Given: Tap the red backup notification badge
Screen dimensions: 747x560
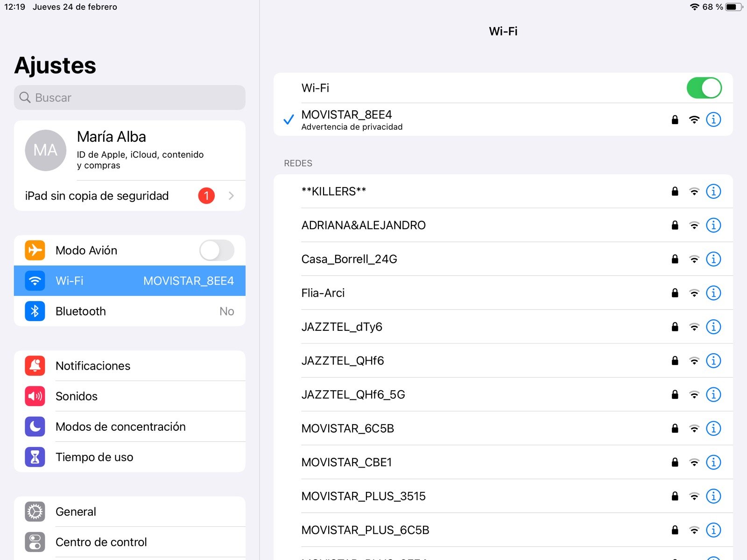Looking at the screenshot, I should 206,196.
